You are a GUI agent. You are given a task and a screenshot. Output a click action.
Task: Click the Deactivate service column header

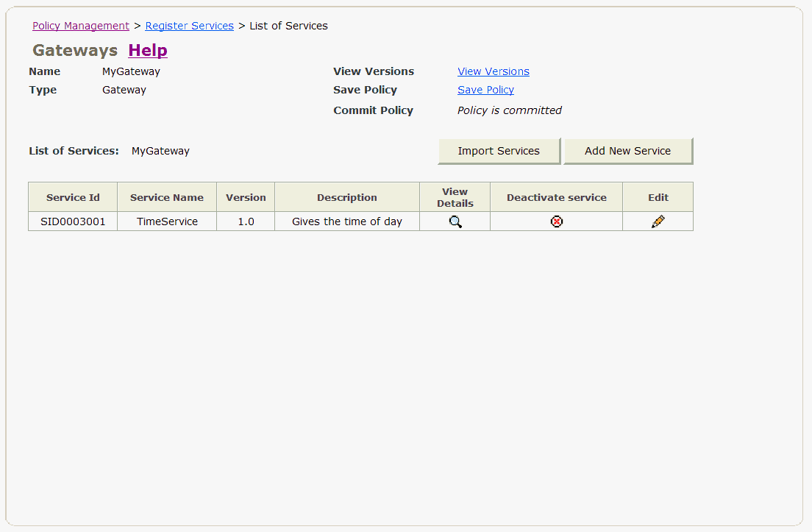pos(557,197)
